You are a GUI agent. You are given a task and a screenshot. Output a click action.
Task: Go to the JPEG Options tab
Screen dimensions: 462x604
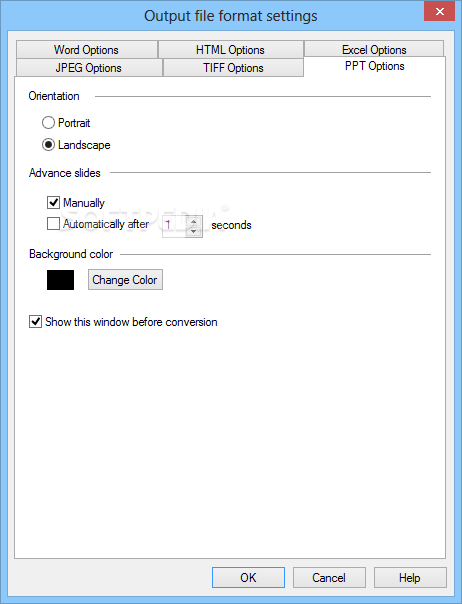(x=89, y=68)
